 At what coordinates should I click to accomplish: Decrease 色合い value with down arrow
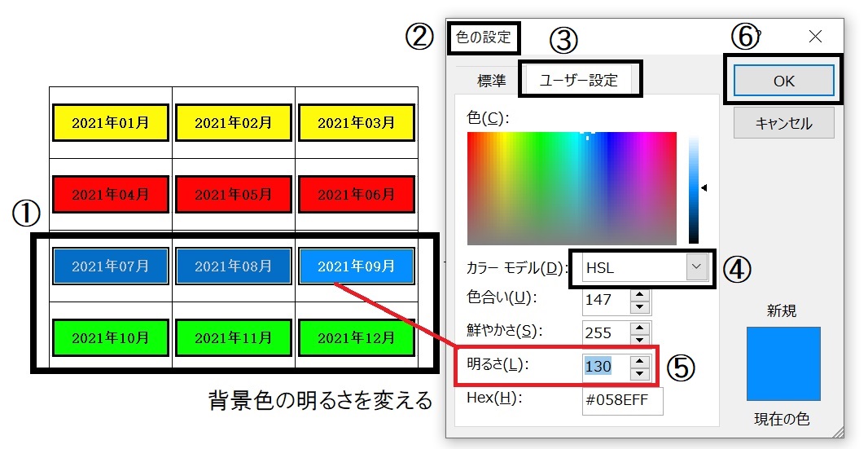click(640, 306)
